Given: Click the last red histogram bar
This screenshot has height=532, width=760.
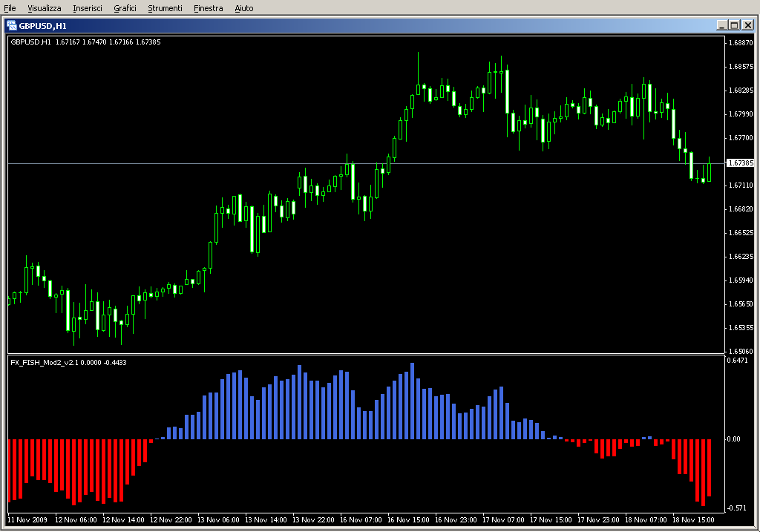Looking at the screenshot, I should click(709, 467).
